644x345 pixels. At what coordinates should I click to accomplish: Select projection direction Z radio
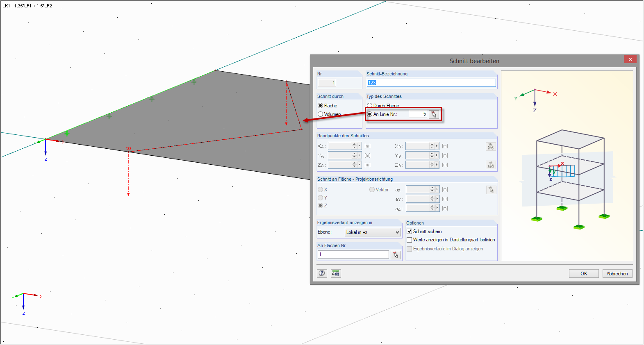coord(321,206)
